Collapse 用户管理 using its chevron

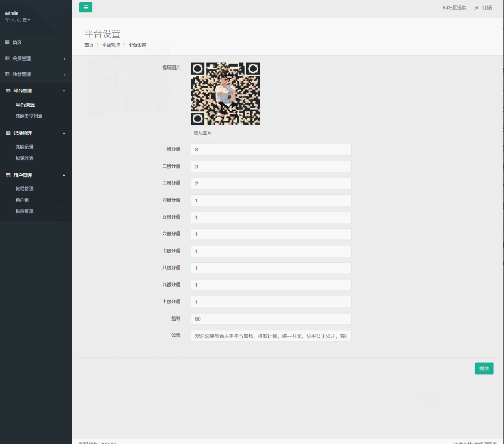[x=64, y=175]
